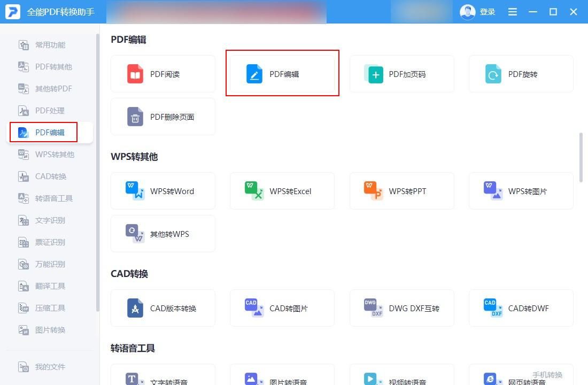Screen dimensions: 588x385
Task: Go to 图片转换 sidebar item
Action: tap(50, 330)
